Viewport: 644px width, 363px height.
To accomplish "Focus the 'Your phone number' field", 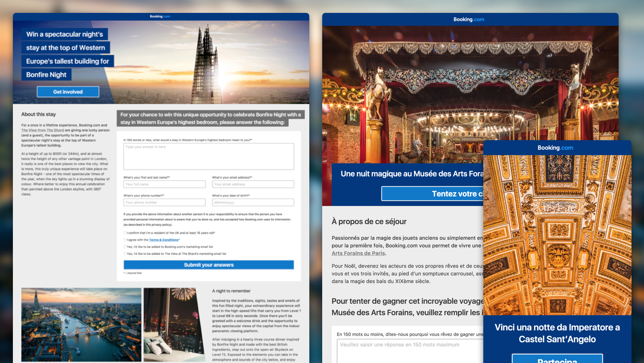I will (x=164, y=202).
